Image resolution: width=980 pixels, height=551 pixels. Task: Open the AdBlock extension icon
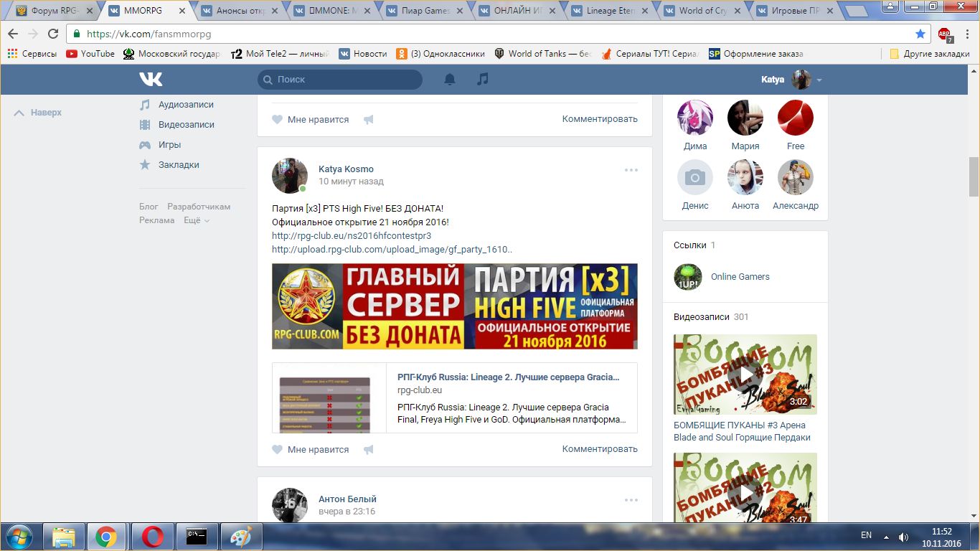pyautogui.click(x=945, y=34)
